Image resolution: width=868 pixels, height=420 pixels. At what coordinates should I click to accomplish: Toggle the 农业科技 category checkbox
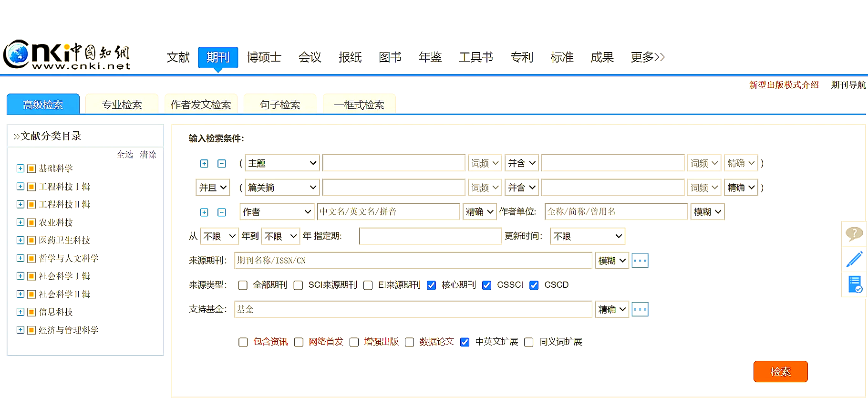point(31,222)
